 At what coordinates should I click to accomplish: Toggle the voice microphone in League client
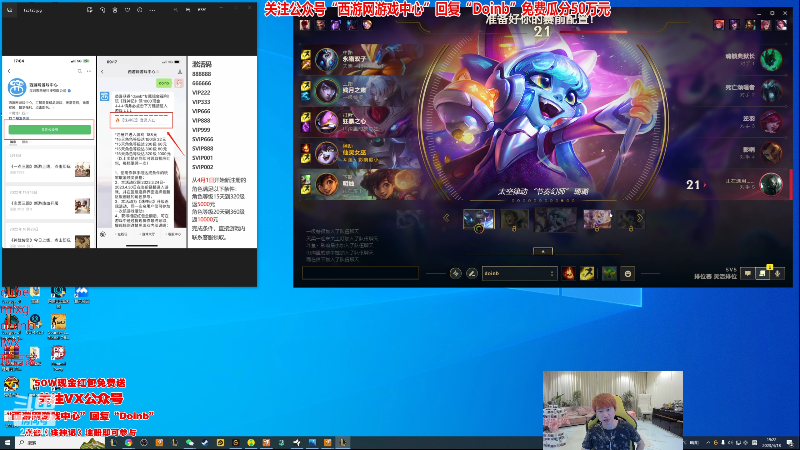[778, 273]
